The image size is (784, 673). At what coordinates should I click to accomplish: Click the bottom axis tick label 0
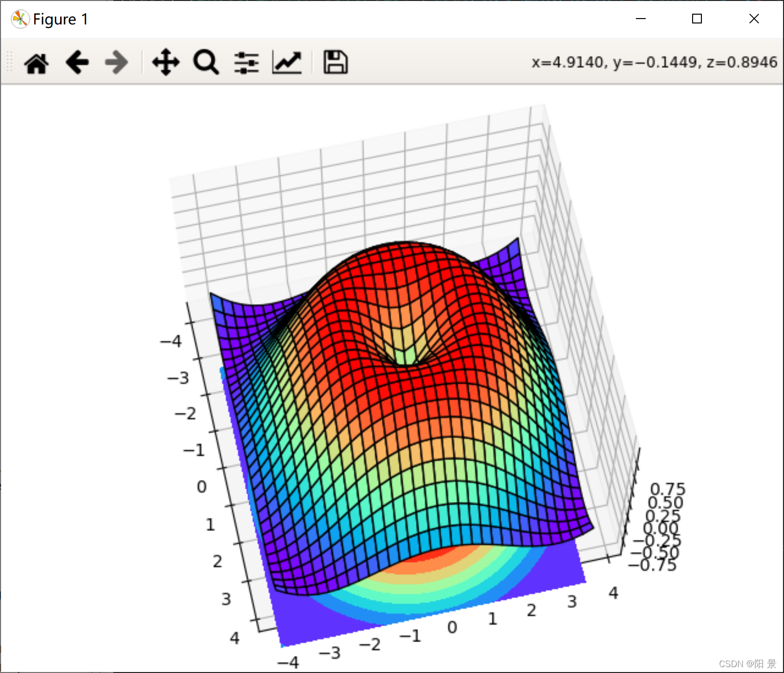coord(452,627)
